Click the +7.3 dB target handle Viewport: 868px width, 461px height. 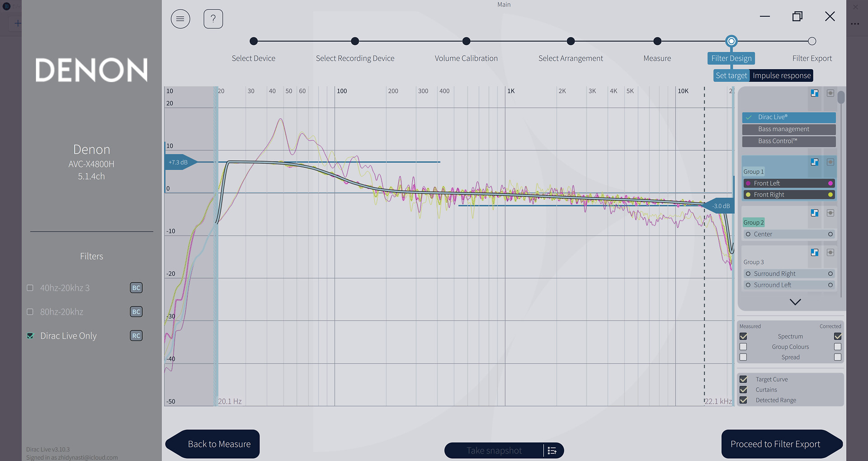pyautogui.click(x=181, y=162)
